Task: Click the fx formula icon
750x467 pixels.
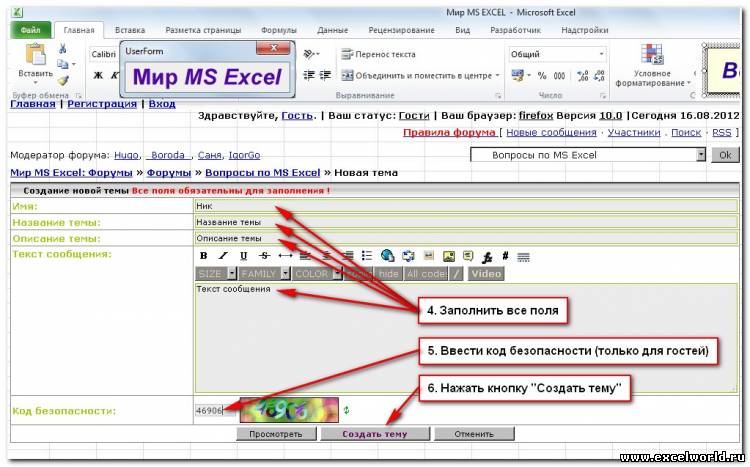Action: 487,257
